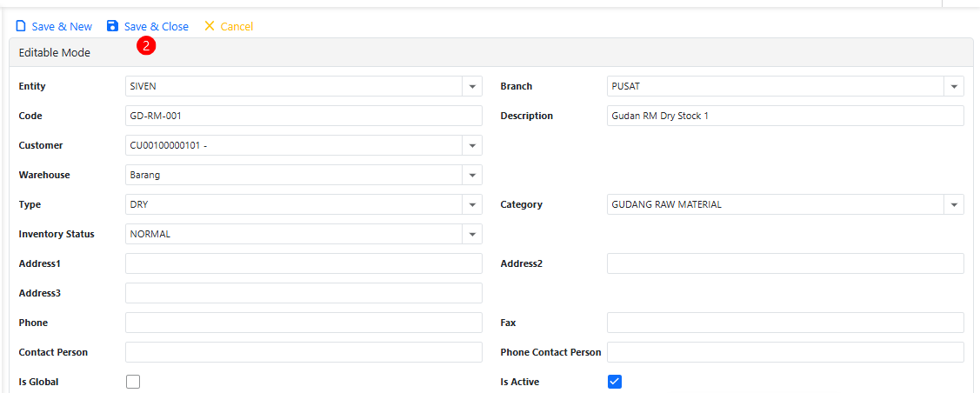Expand the Customer dropdown arrow
The height and width of the screenshot is (393, 980).
click(472, 145)
